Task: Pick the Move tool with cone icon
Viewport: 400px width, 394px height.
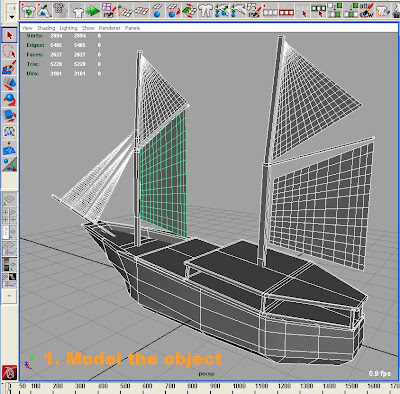Action: [x=9, y=83]
